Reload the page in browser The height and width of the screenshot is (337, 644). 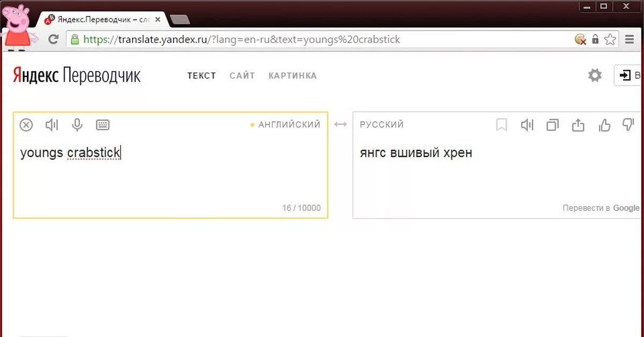[53, 39]
